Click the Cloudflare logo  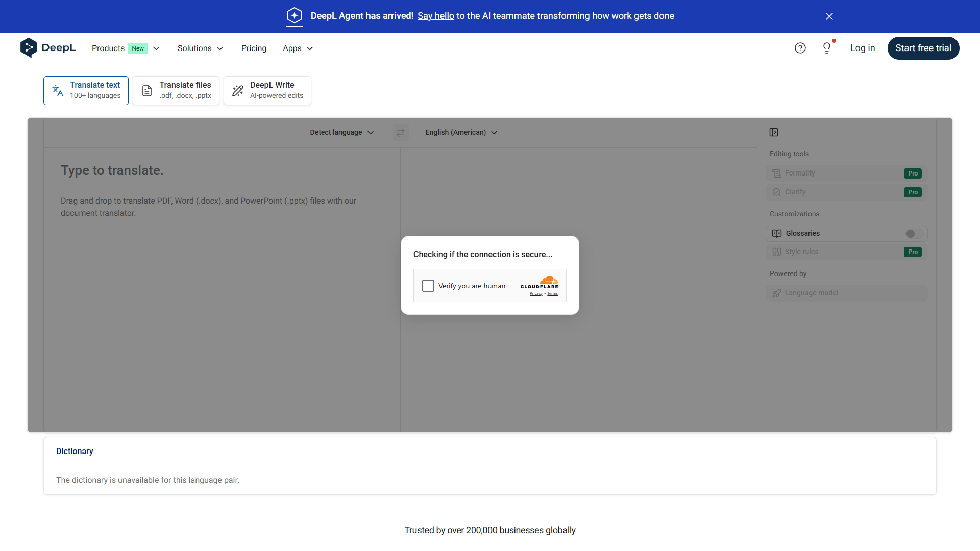540,283
